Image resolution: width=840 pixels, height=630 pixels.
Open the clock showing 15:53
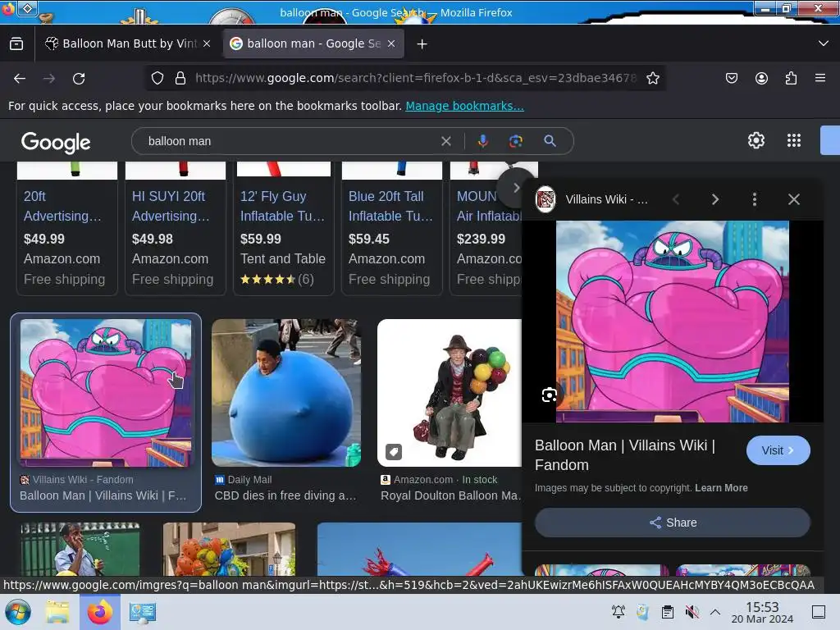(762, 612)
